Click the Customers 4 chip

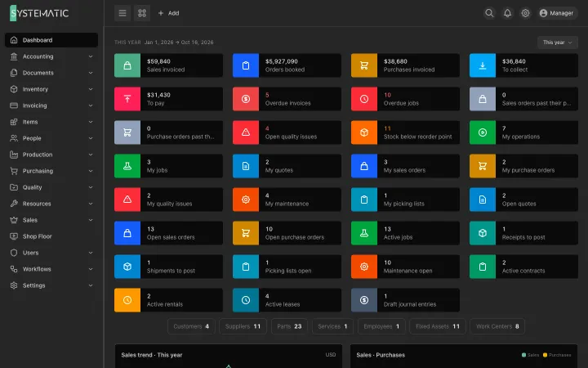click(x=191, y=326)
